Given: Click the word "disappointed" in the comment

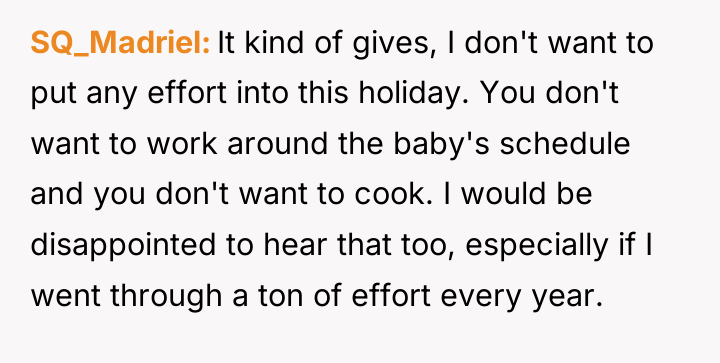Looking at the screenshot, I should 123,246.
